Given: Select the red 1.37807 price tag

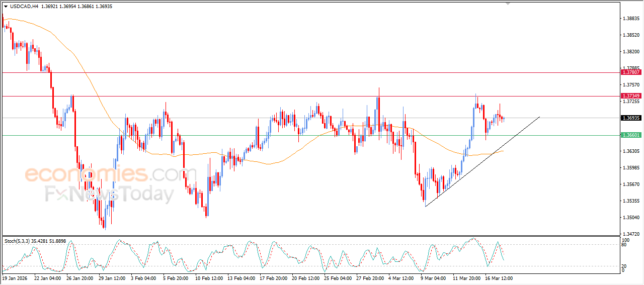Looking at the screenshot, I should [631, 72].
